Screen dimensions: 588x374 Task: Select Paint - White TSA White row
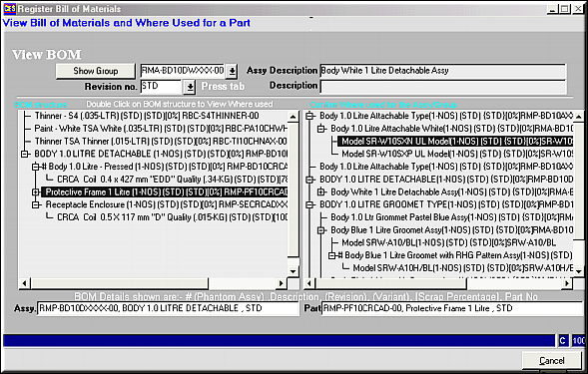click(x=161, y=129)
